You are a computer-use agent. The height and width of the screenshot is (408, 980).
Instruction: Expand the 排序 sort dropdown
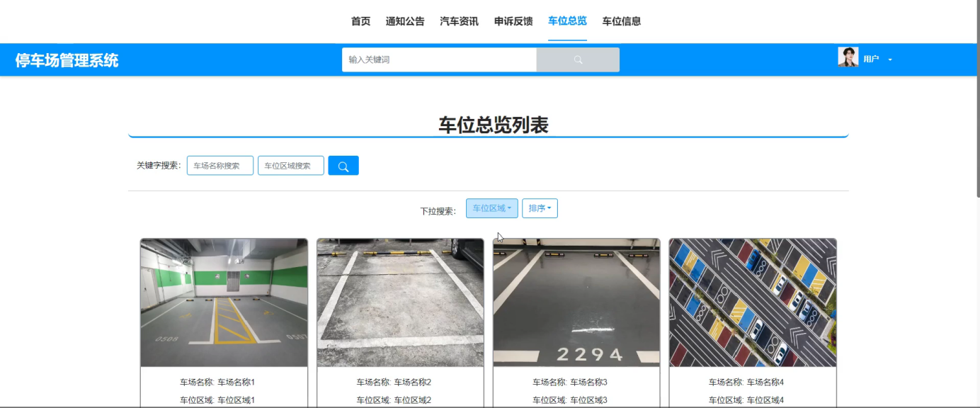pos(540,208)
